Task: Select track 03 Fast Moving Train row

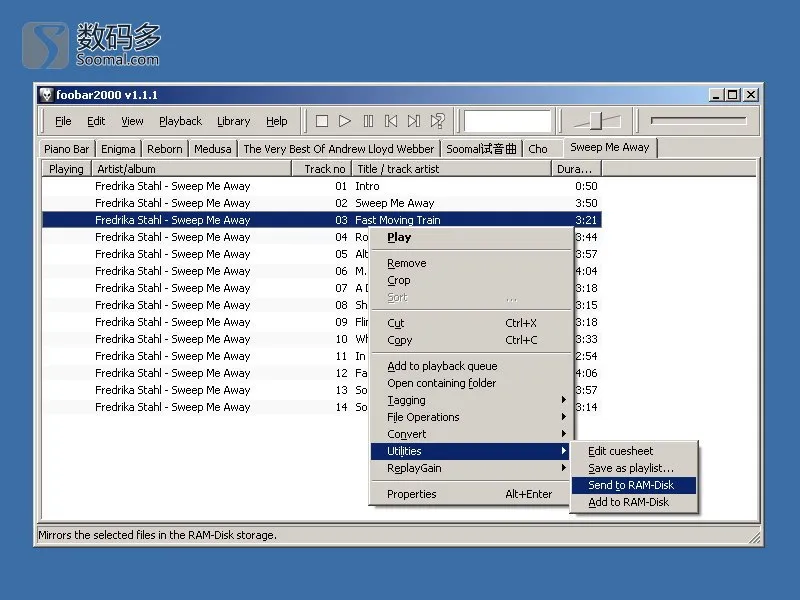Action: tap(322, 220)
